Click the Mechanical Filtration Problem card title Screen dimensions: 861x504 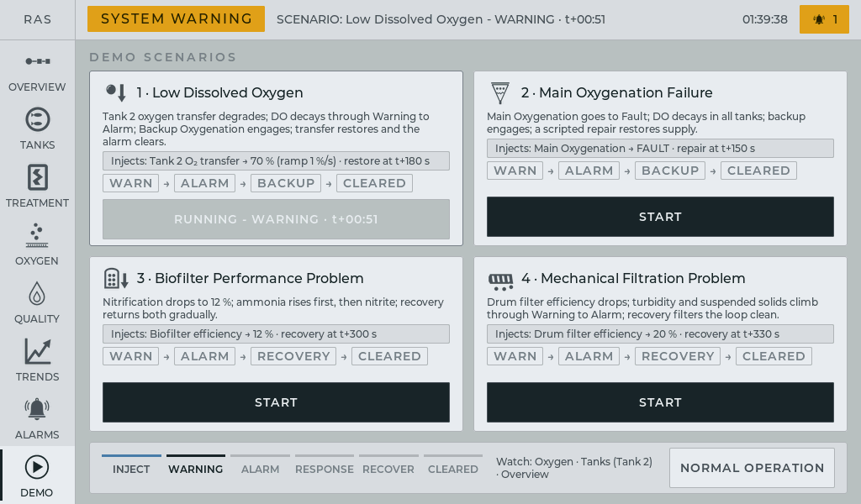(633, 279)
